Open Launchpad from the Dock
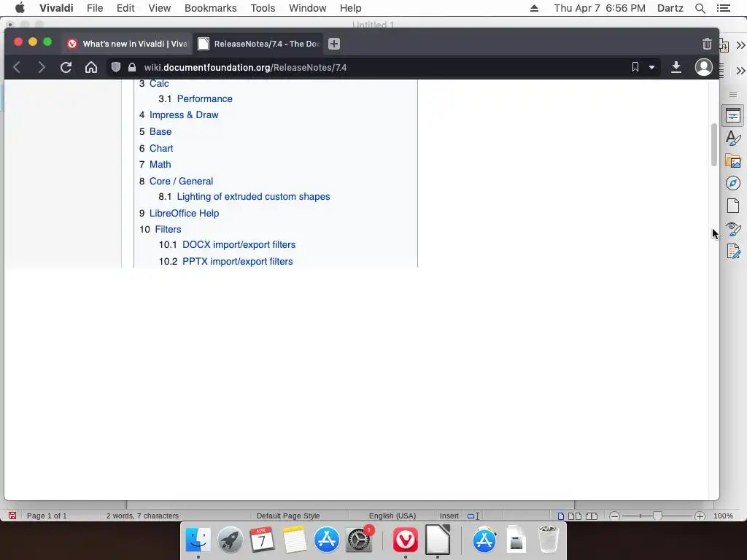The height and width of the screenshot is (560, 747). (230, 540)
